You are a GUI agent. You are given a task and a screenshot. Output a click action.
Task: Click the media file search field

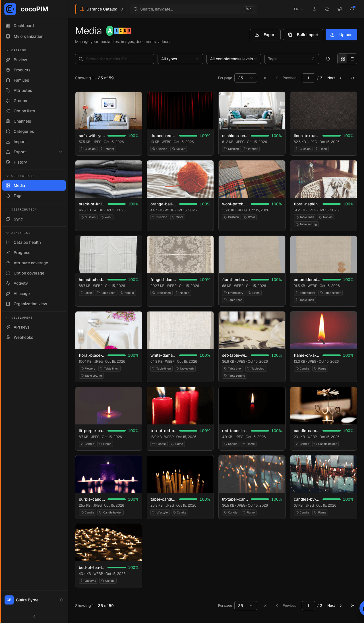click(x=115, y=59)
